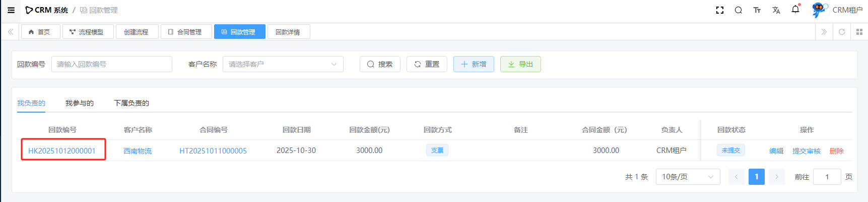868x202 pixels.
Task: Expand the 客户名称 customer dropdown
Action: (x=283, y=64)
